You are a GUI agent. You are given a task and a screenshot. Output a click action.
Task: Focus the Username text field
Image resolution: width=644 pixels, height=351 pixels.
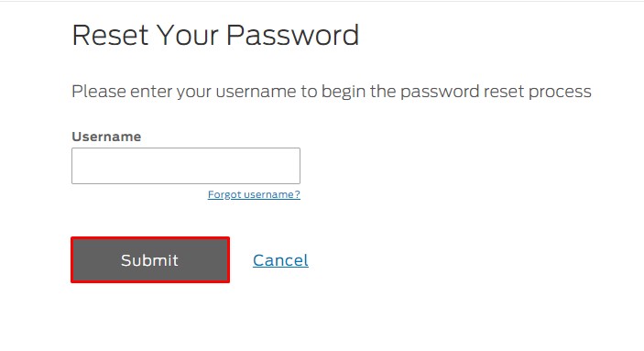[186, 166]
